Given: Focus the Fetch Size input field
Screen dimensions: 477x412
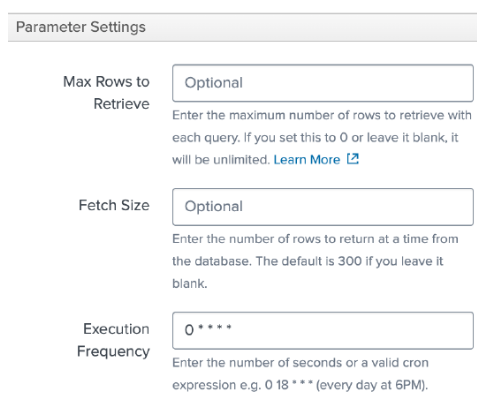Looking at the screenshot, I should click(323, 207).
